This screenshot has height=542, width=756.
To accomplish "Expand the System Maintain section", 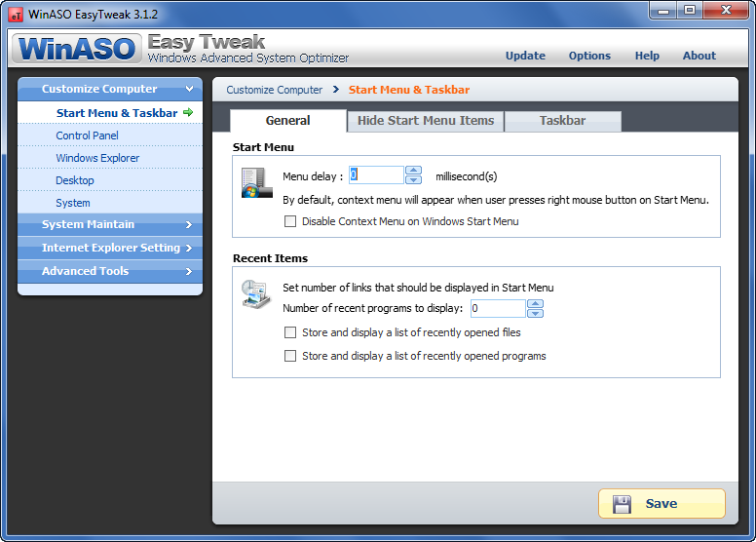I will (110, 224).
